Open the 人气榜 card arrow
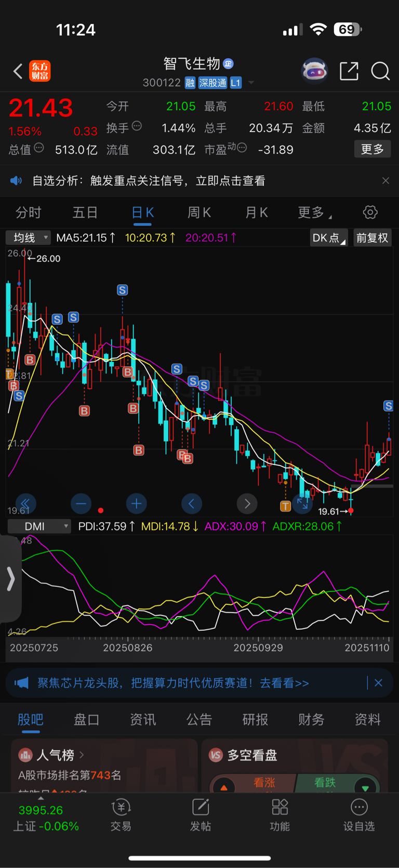Viewport: 399px width, 868px height. point(82,755)
